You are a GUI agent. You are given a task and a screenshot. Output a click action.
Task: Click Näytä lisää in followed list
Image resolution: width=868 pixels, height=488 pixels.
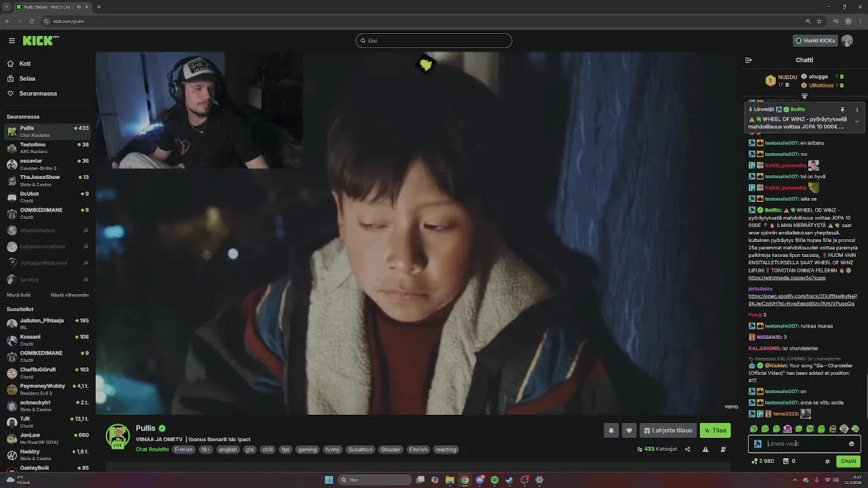click(18, 295)
